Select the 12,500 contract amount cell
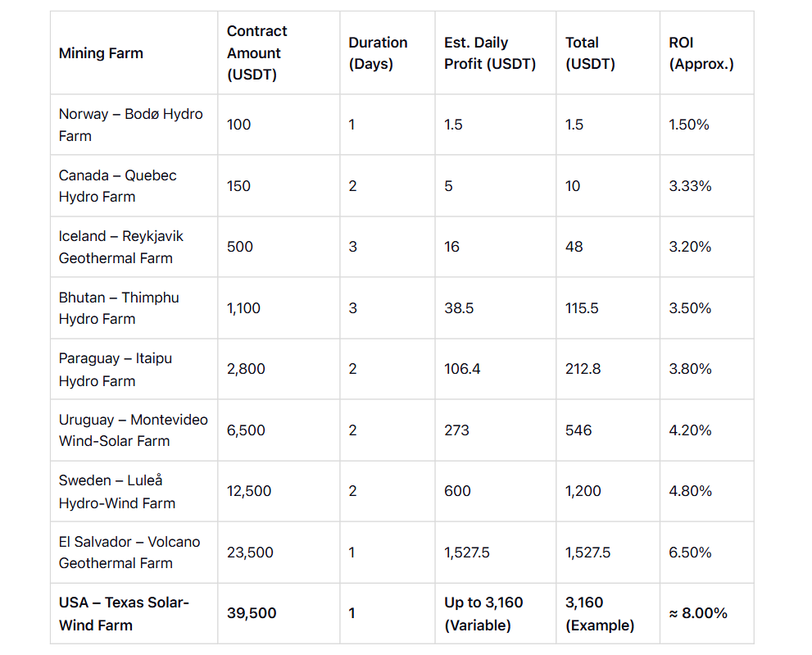Screen dimensions: 812x655 tap(249, 491)
